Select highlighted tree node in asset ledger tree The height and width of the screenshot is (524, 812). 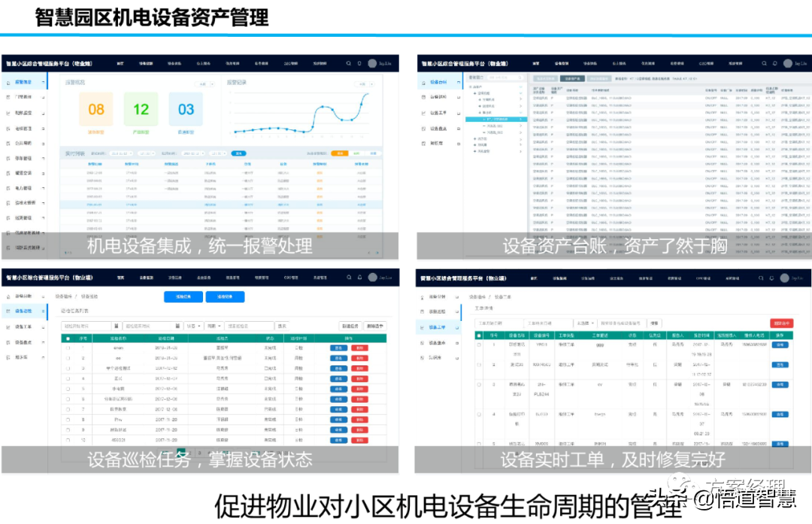click(x=496, y=119)
